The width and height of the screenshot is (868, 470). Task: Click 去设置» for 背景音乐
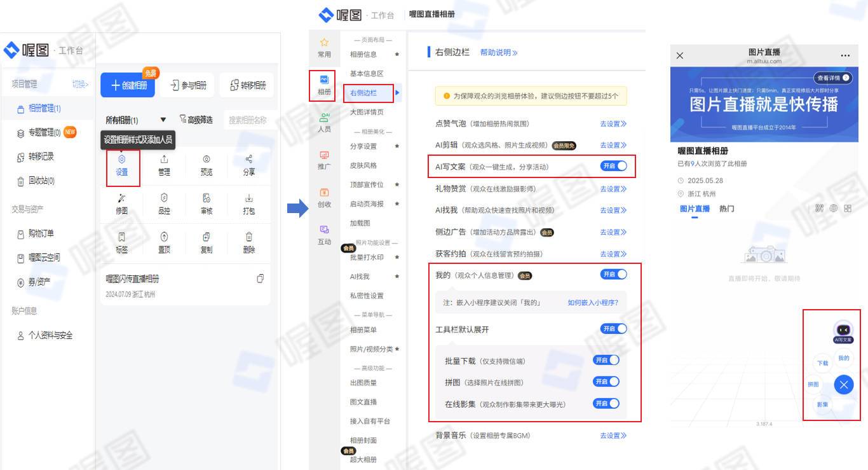[613, 436]
